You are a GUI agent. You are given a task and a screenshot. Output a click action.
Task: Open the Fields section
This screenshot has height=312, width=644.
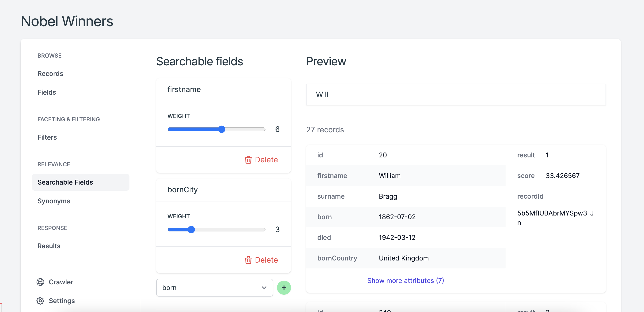47,92
